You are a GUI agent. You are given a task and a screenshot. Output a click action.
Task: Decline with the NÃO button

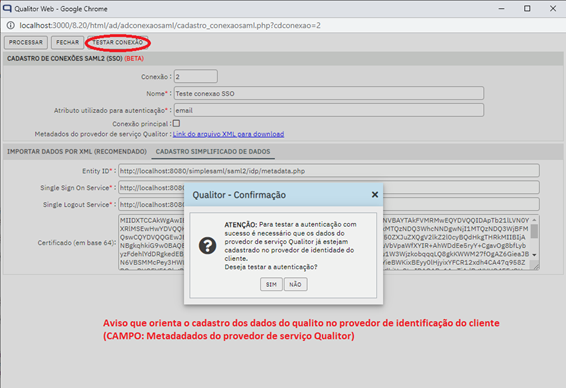pyautogui.click(x=295, y=284)
